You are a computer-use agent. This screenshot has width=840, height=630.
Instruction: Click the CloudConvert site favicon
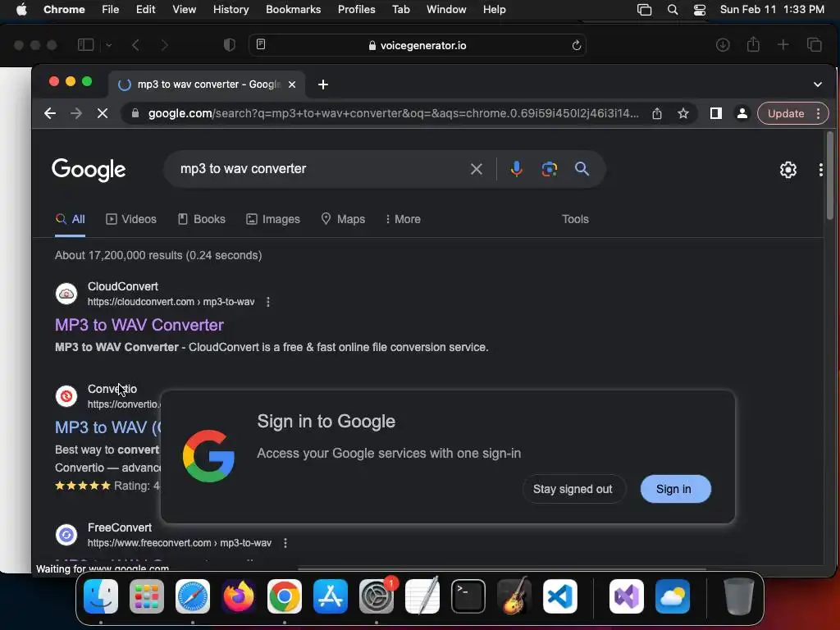pyautogui.click(x=66, y=294)
